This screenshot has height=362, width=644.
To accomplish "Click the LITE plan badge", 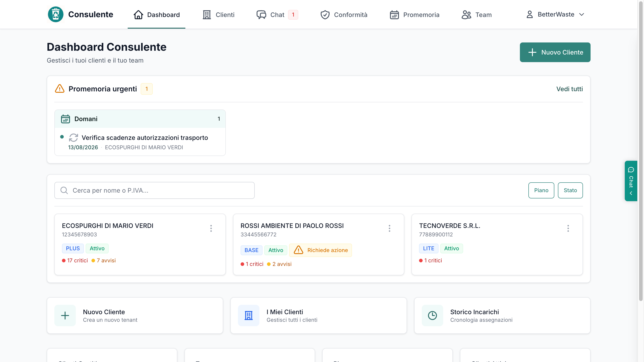I will 428,248.
